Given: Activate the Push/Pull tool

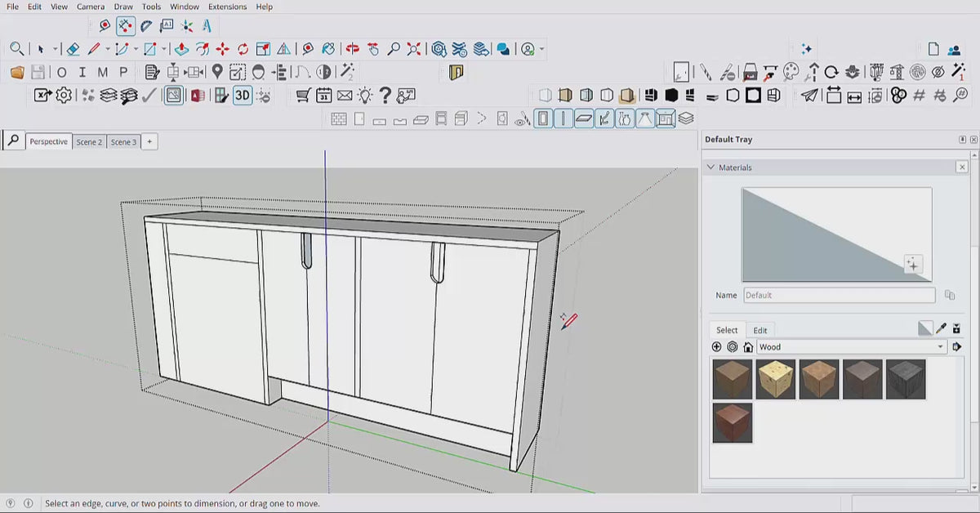Looking at the screenshot, I should coord(181,49).
